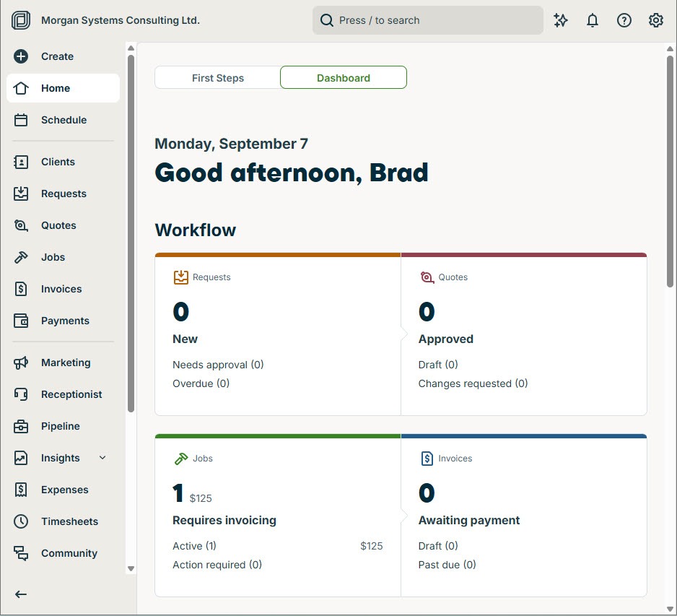The width and height of the screenshot is (677, 616).
Task: Open Past due (0) invoices link
Action: [x=447, y=565]
